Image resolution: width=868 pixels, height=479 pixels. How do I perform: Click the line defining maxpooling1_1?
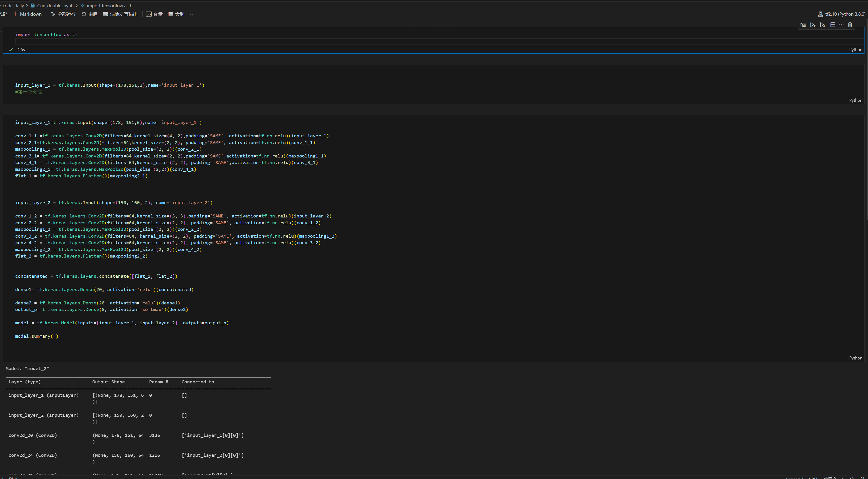[108, 149]
